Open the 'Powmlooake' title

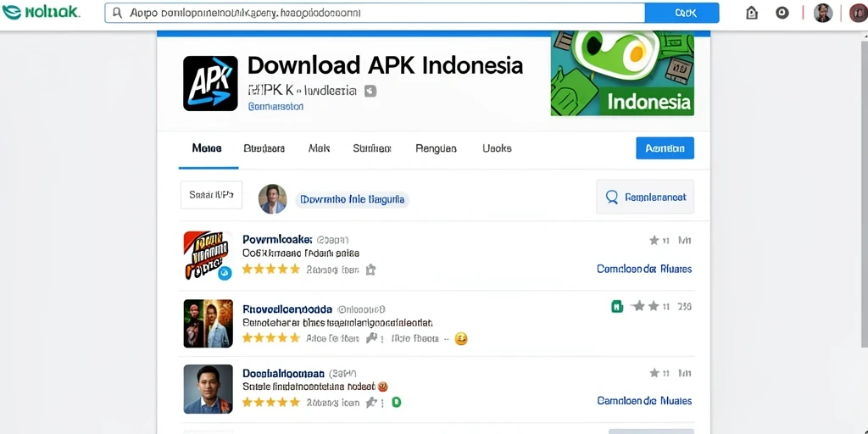click(x=277, y=240)
